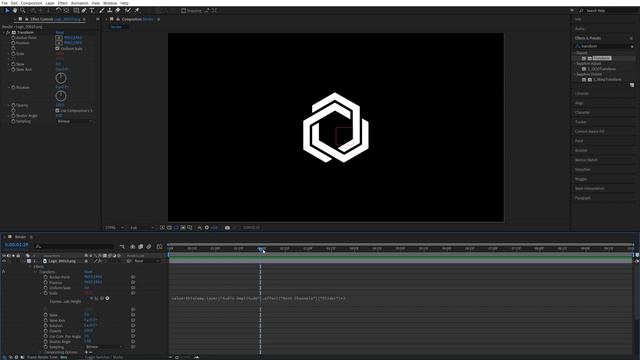Collapse the Transform effect in Effect Controls
This screenshot has height=360, width=640.
[4, 32]
